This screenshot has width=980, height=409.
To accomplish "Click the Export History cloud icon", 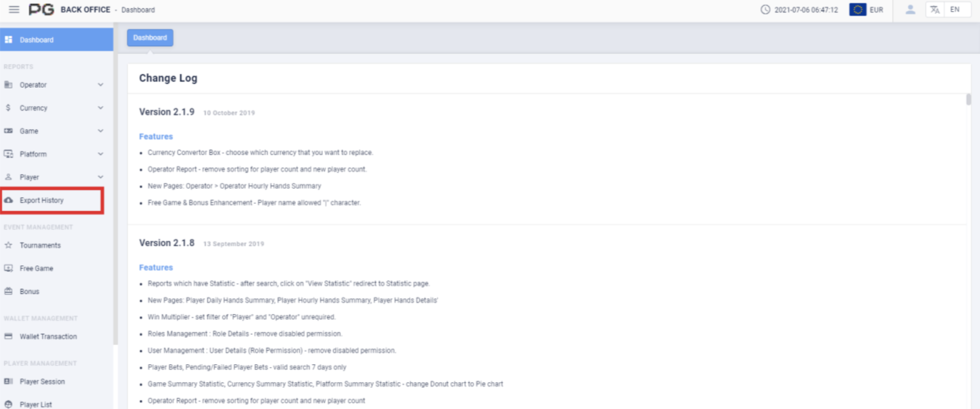I will tap(8, 200).
